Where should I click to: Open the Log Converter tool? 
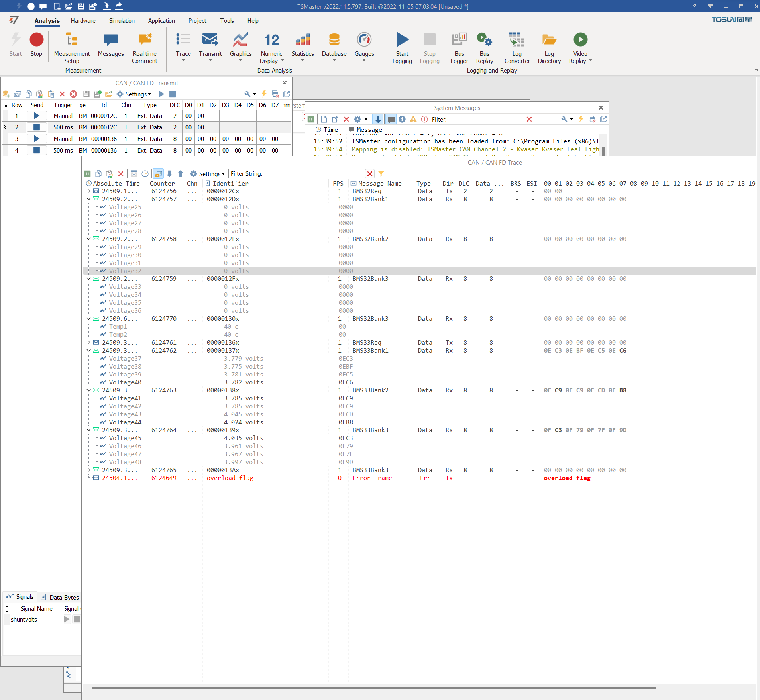(516, 40)
